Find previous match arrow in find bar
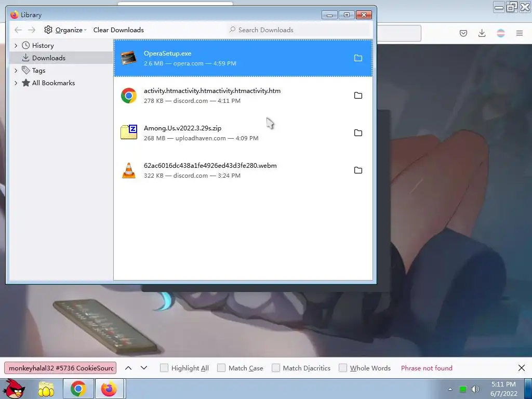Image resolution: width=532 pixels, height=399 pixels. pos(128,368)
